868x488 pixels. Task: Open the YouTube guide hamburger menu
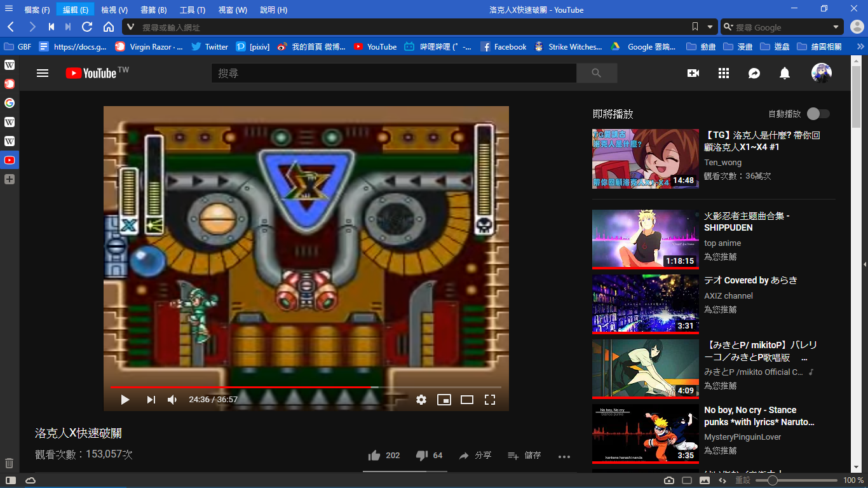43,73
